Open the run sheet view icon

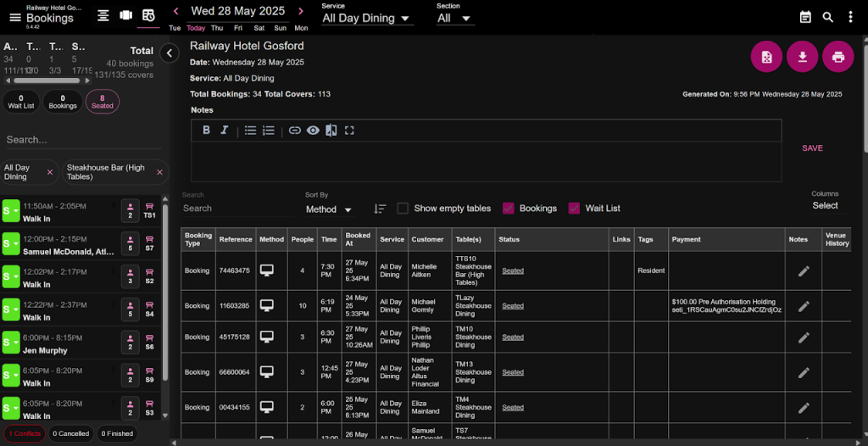point(148,15)
